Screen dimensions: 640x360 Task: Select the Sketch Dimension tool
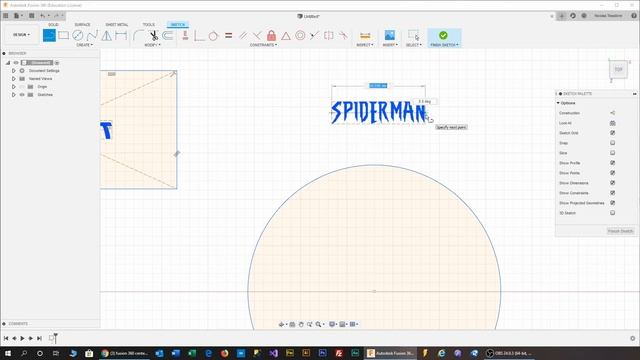coord(121,36)
